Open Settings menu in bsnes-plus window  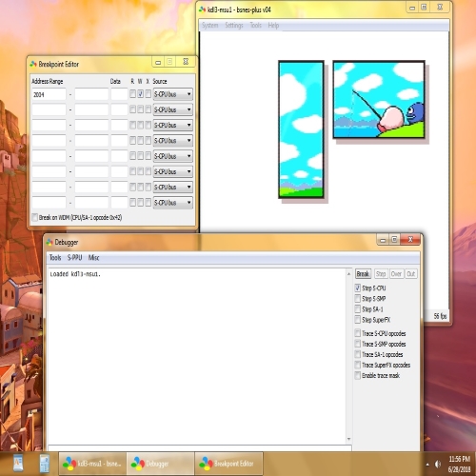coord(234,25)
